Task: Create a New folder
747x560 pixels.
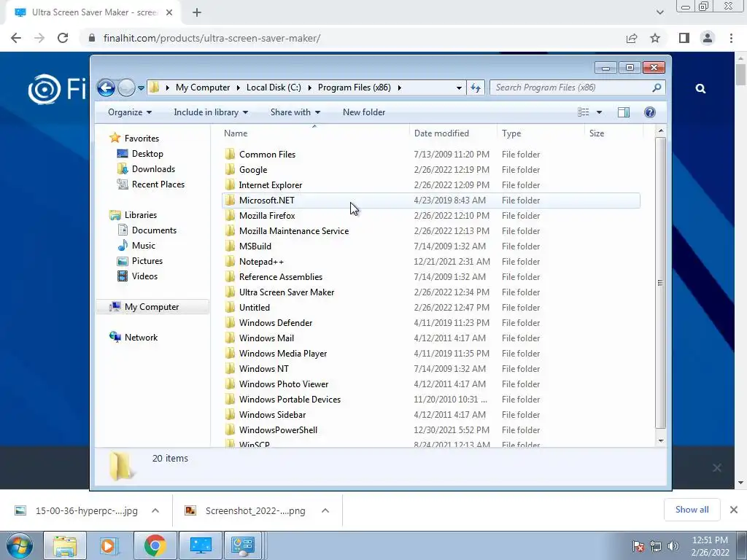Action: point(364,112)
